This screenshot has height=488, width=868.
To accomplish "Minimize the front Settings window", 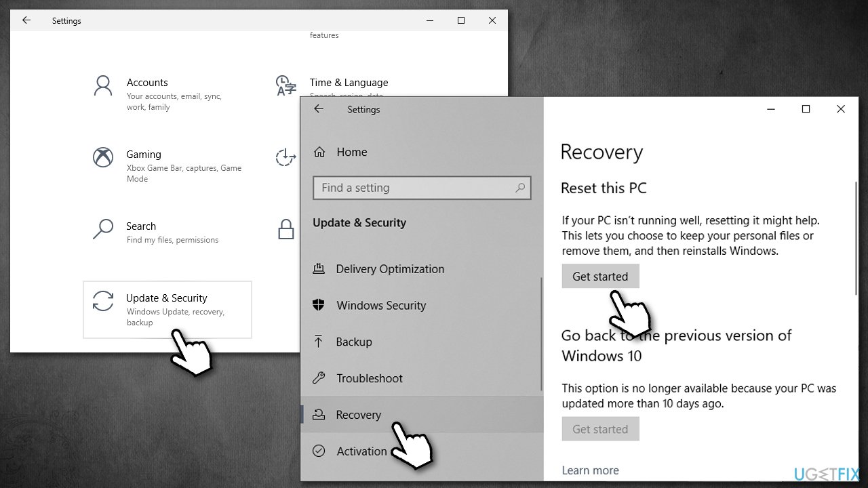I will point(771,109).
